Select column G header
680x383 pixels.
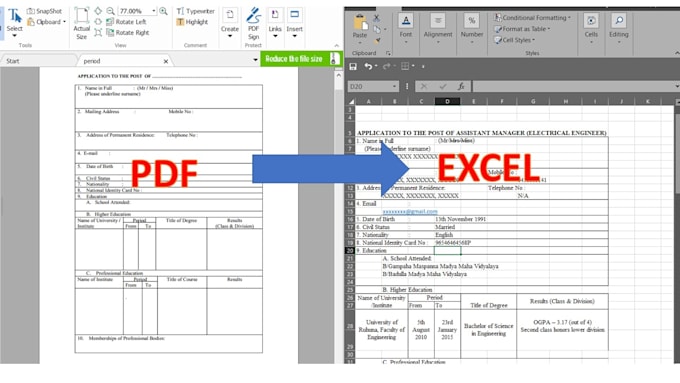coord(533,101)
